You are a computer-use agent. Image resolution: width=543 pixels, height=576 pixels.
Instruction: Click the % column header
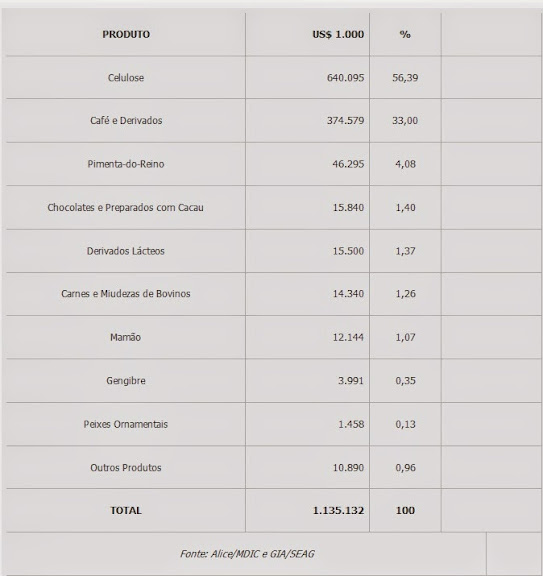point(405,35)
